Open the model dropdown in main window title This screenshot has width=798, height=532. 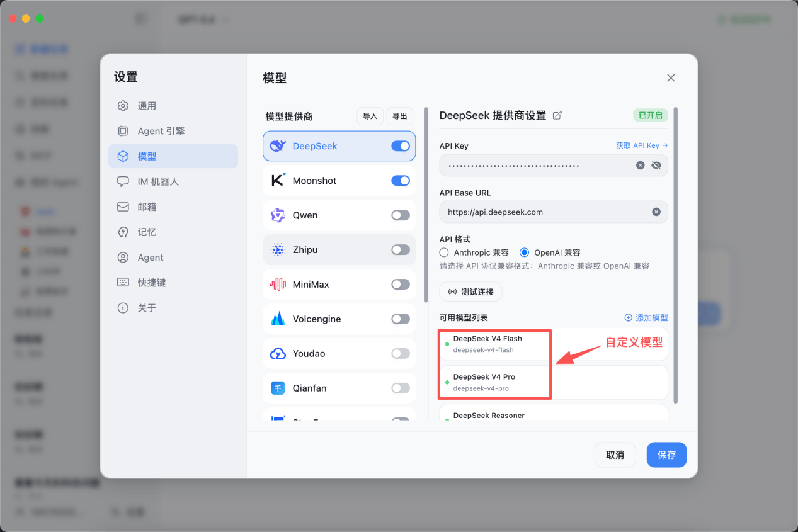(x=203, y=20)
